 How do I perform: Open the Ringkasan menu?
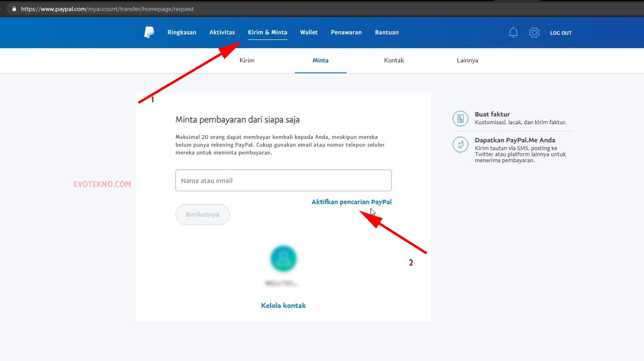click(x=182, y=33)
